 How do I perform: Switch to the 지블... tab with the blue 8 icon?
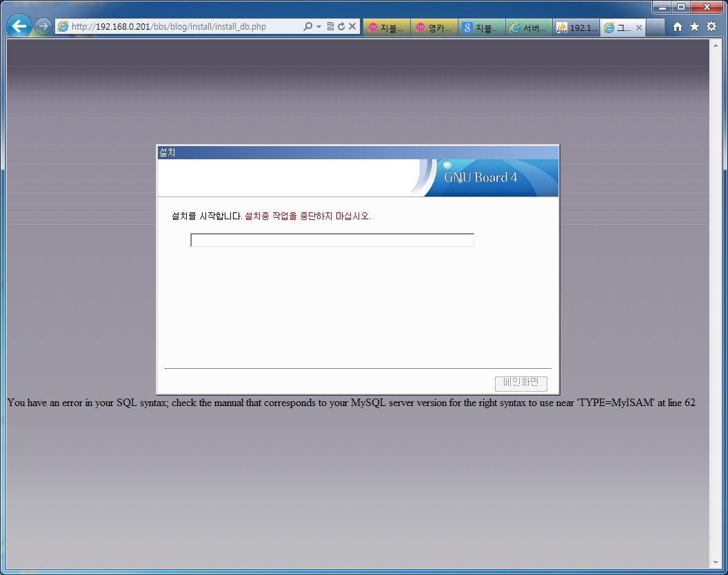(x=481, y=28)
